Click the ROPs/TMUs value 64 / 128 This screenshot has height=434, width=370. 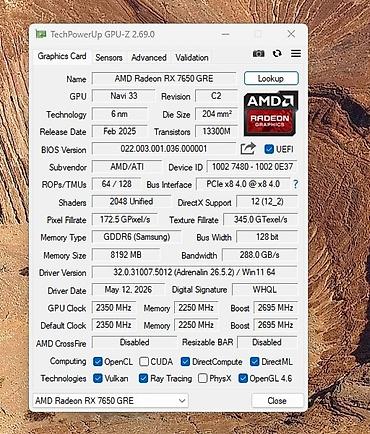point(117,184)
